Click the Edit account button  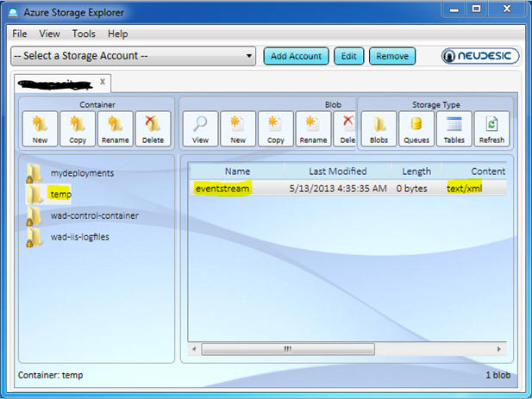[349, 56]
